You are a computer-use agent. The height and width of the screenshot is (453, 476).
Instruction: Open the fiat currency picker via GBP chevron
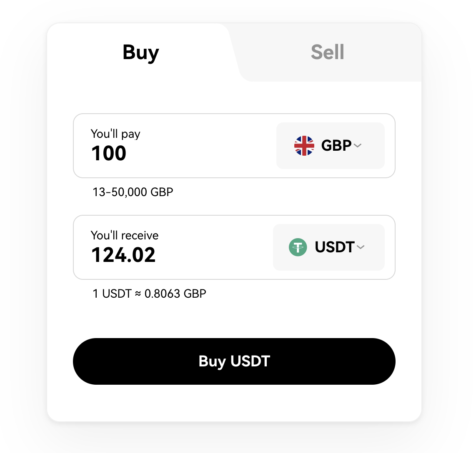(358, 146)
